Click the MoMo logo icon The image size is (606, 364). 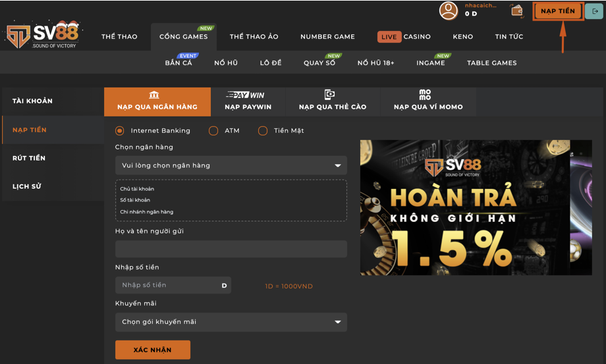(x=425, y=95)
